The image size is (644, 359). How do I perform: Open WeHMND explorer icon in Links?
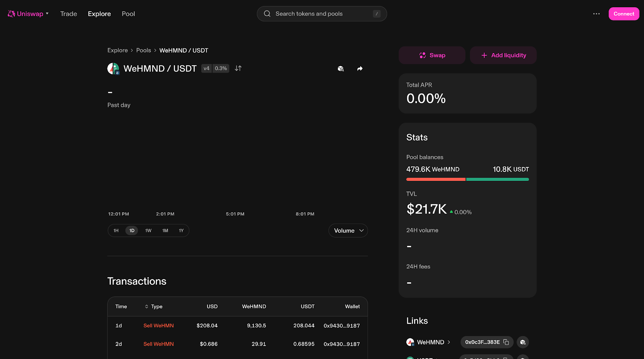coord(523,342)
